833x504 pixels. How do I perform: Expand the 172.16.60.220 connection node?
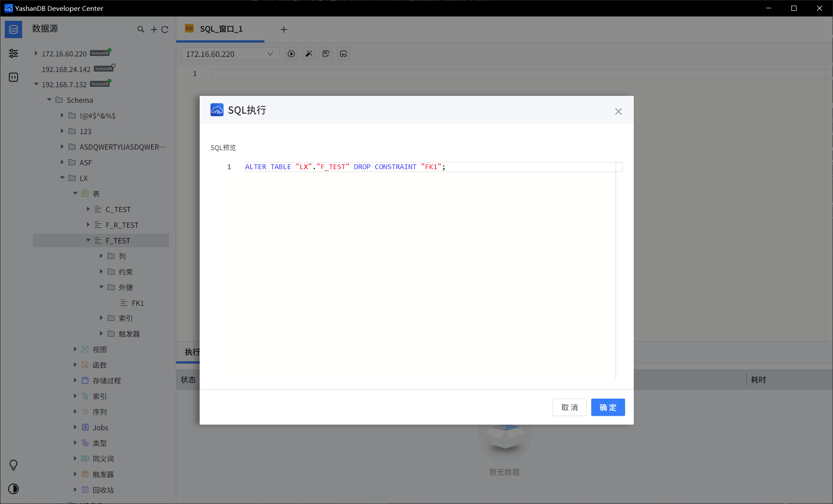36,53
